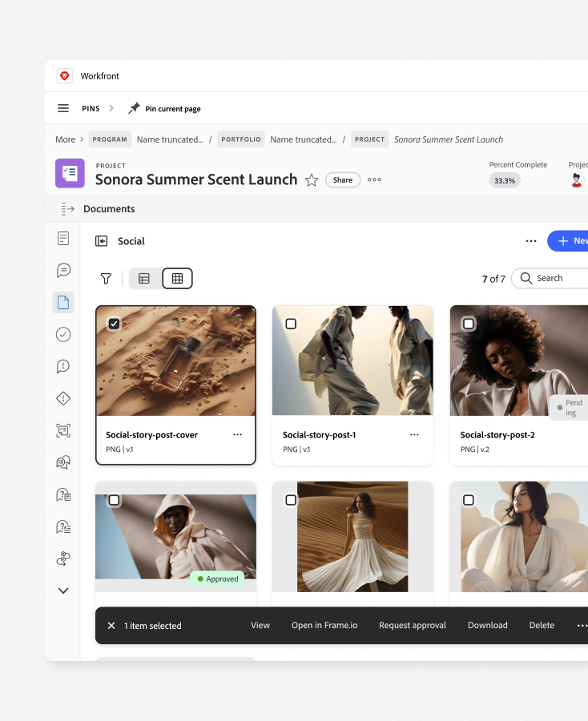Image resolution: width=588 pixels, height=721 pixels.
Task: Click the '7 of 7' count text
Action: 493,279
